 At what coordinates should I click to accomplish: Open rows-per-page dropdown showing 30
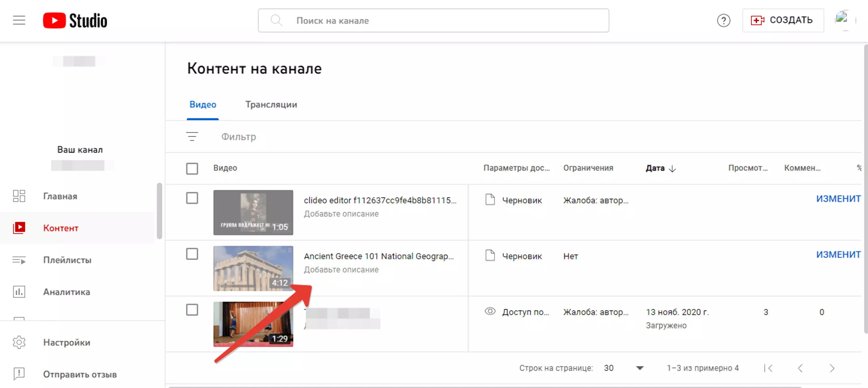tap(624, 368)
